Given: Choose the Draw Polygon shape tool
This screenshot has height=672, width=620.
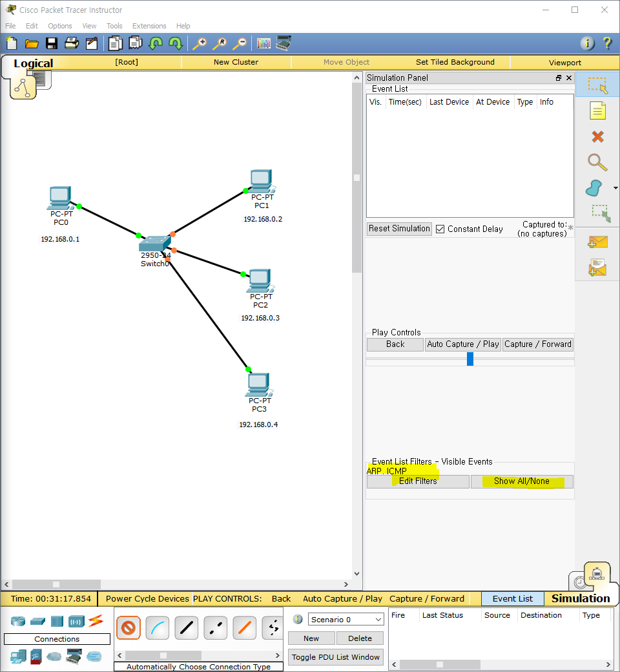Looking at the screenshot, I should point(594,188).
